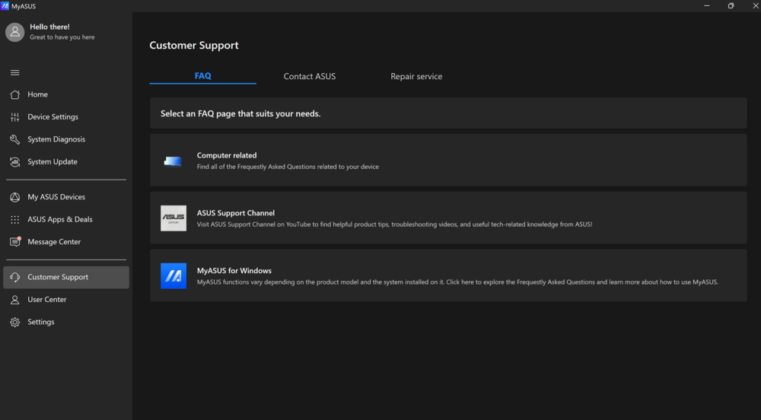This screenshot has height=420, width=761.
Task: Open My ASUS Devices page
Action: 66,197
